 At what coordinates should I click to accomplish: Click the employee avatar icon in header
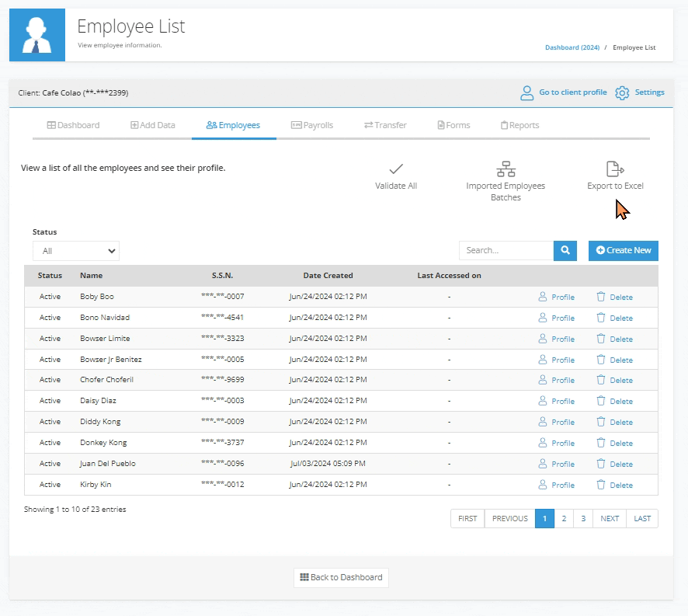pos(36,35)
